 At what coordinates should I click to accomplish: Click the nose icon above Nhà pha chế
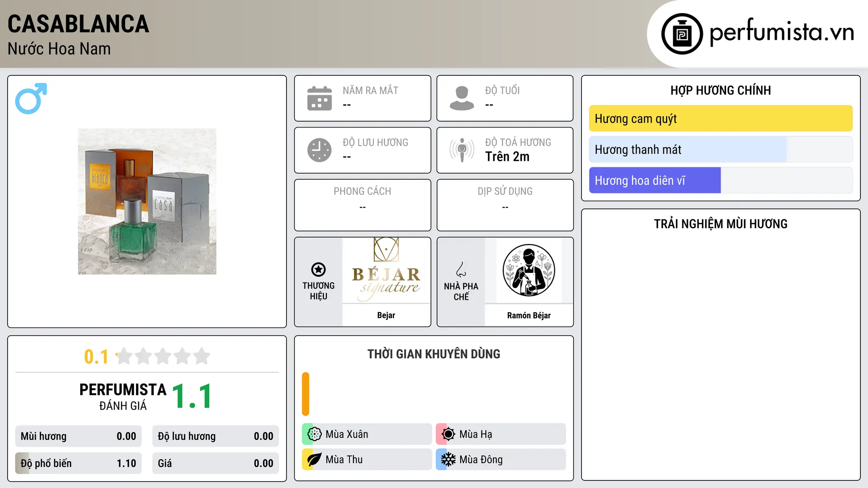(461, 269)
